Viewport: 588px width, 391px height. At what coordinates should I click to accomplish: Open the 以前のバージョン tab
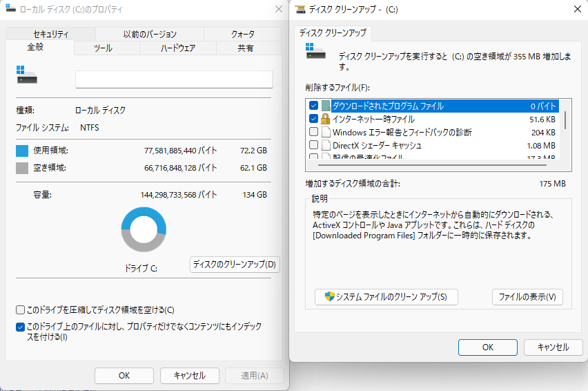click(150, 34)
